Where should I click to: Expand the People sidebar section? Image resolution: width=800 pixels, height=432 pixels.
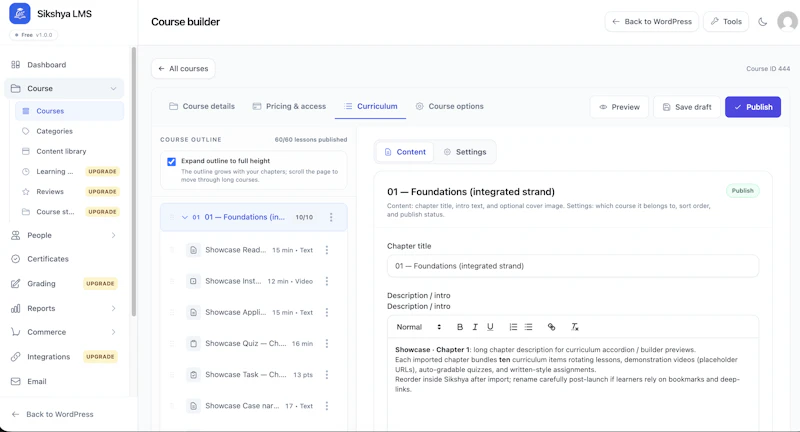click(x=113, y=235)
